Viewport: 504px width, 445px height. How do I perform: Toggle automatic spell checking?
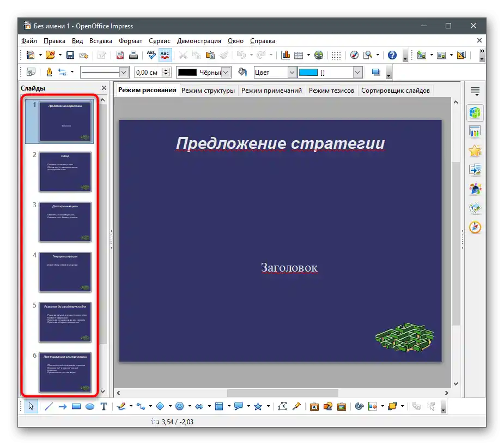pyautogui.click(x=165, y=55)
